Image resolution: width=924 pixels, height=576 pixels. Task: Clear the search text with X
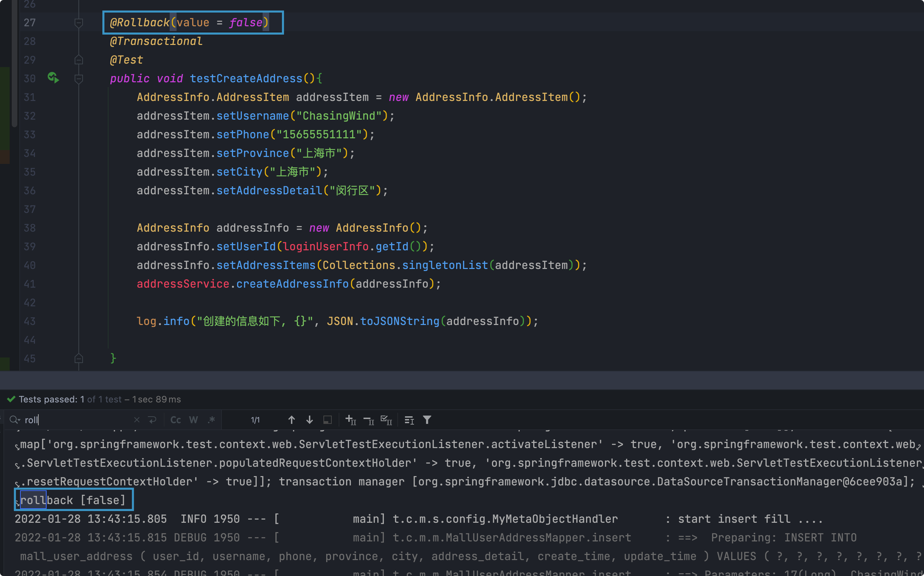click(137, 420)
